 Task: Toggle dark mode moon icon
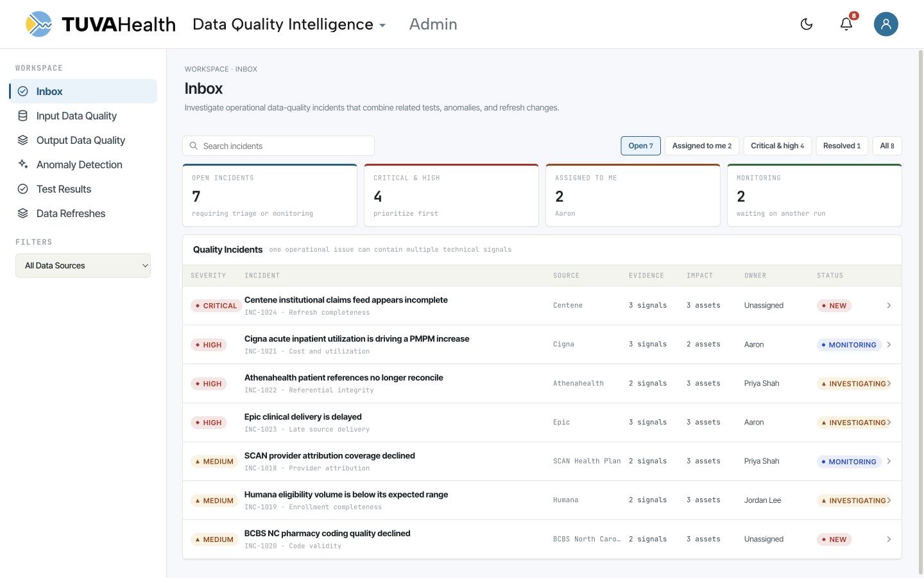coord(807,24)
